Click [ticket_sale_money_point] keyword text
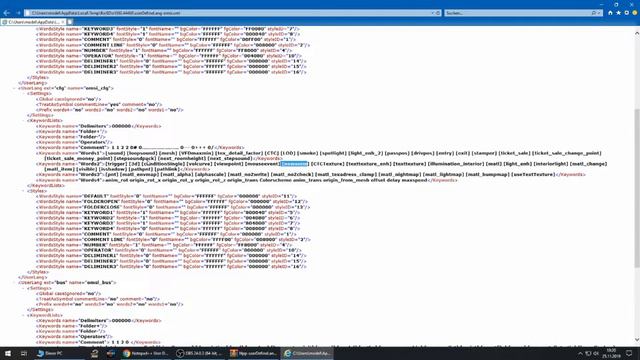The image size is (640, 360). pos(78,158)
